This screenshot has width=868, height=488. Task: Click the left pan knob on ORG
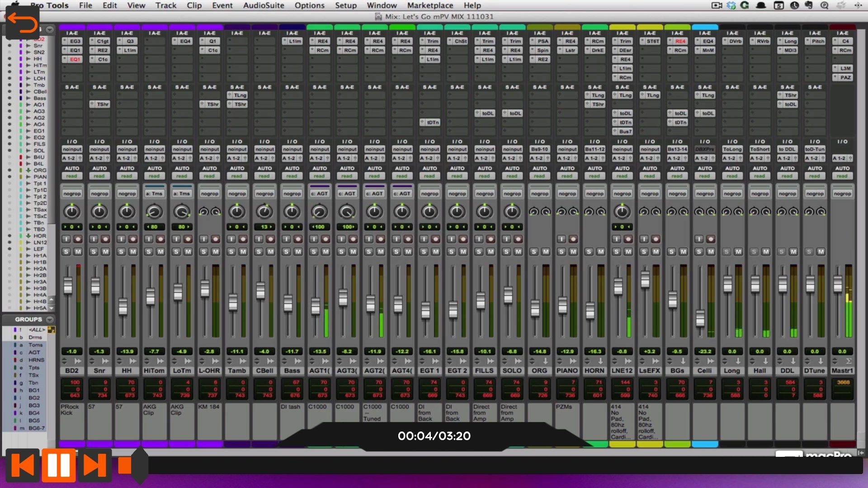click(533, 211)
